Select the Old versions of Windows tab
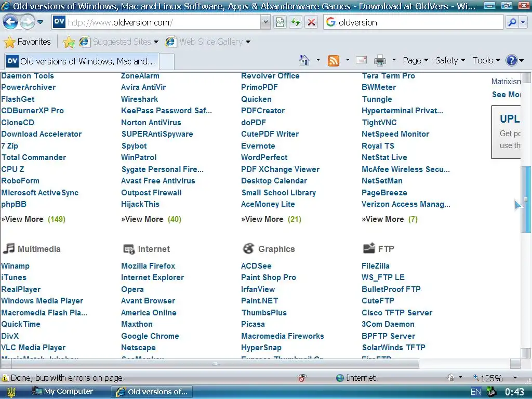532x399 pixels. pos(82,61)
